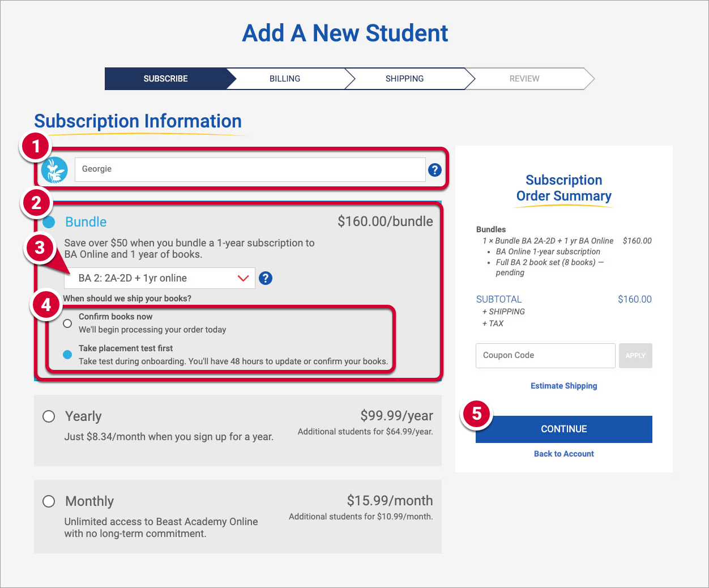Click 'BA Online 1-year subscription' summary item
This screenshot has height=588, width=709.
[548, 252]
